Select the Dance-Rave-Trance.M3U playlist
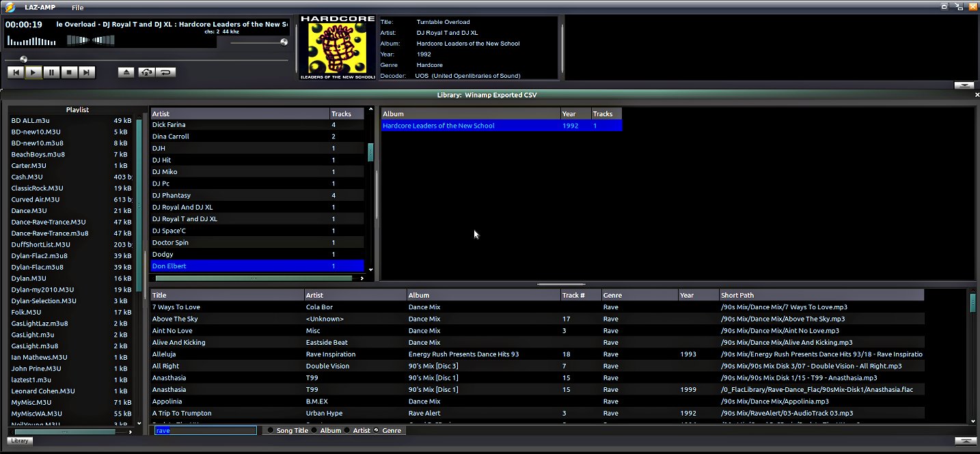This screenshot has width=980, height=454. 49,222
